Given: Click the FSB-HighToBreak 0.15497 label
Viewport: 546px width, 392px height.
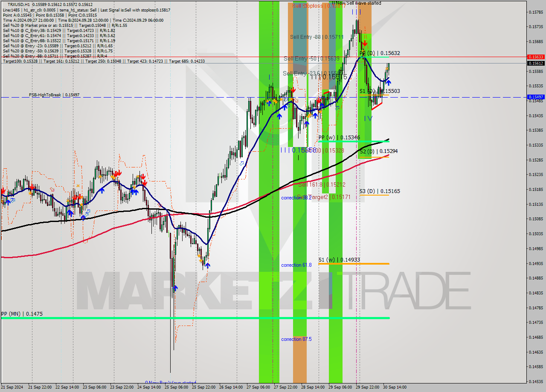Looking at the screenshot, I should point(54,95).
